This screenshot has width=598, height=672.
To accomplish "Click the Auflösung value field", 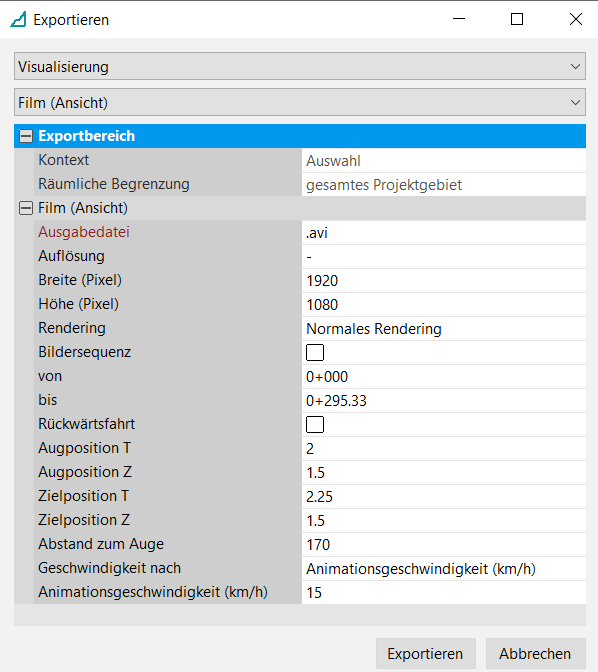I will click(444, 257).
